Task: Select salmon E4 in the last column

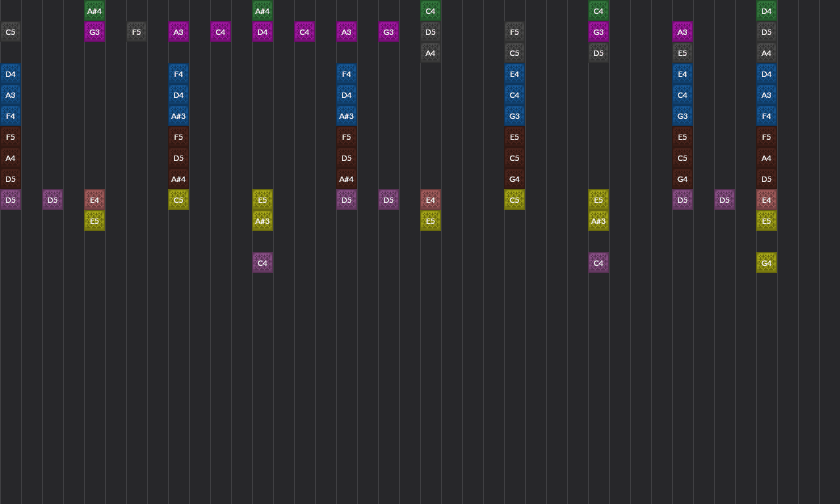Action: (766, 199)
